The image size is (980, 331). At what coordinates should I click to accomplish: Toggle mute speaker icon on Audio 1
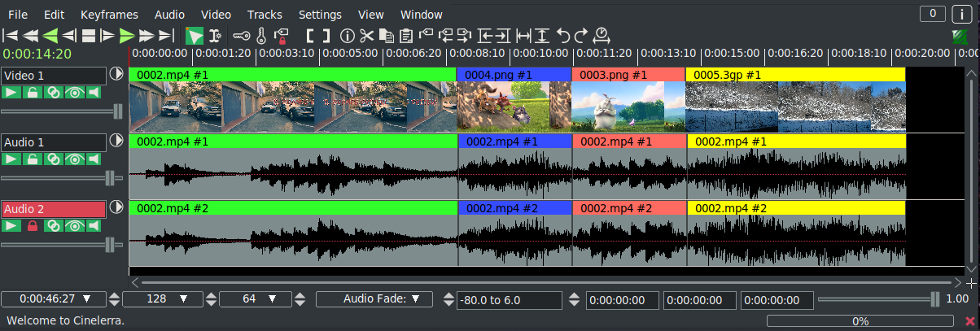95,159
